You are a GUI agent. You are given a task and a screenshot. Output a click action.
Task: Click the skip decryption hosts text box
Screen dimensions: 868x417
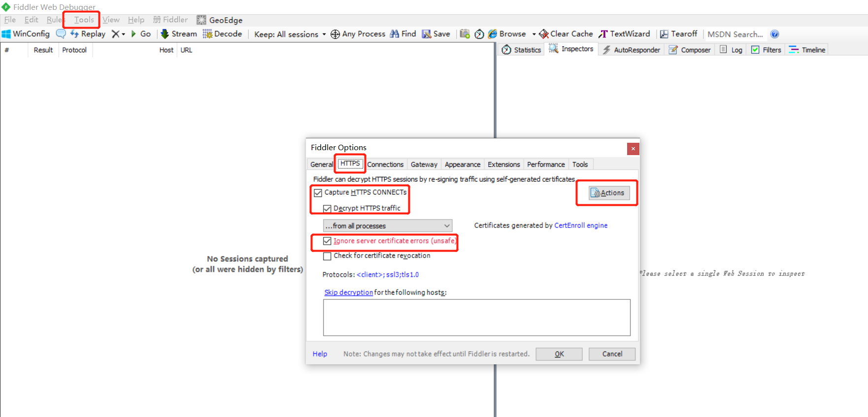pos(477,318)
